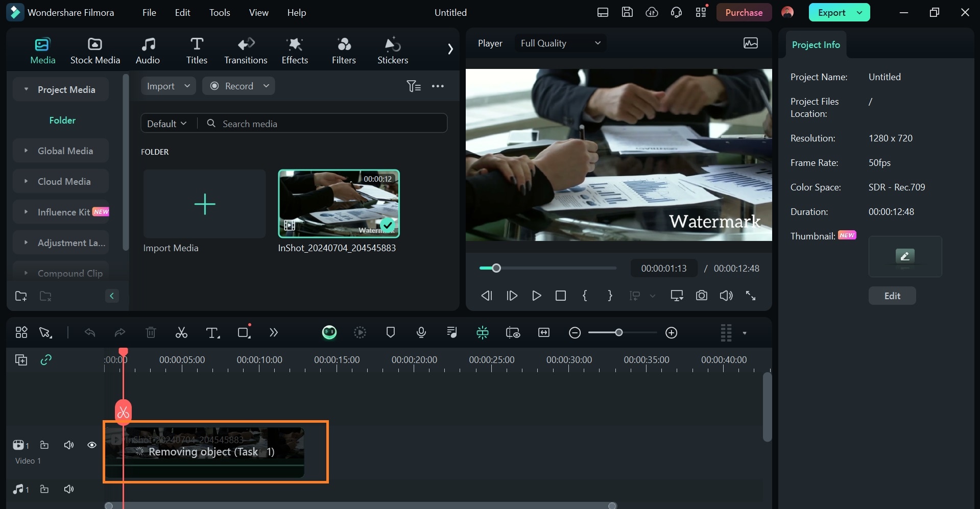Image resolution: width=980 pixels, height=509 pixels.
Task: Expand the Cloud Media tree item
Action: 61,181
